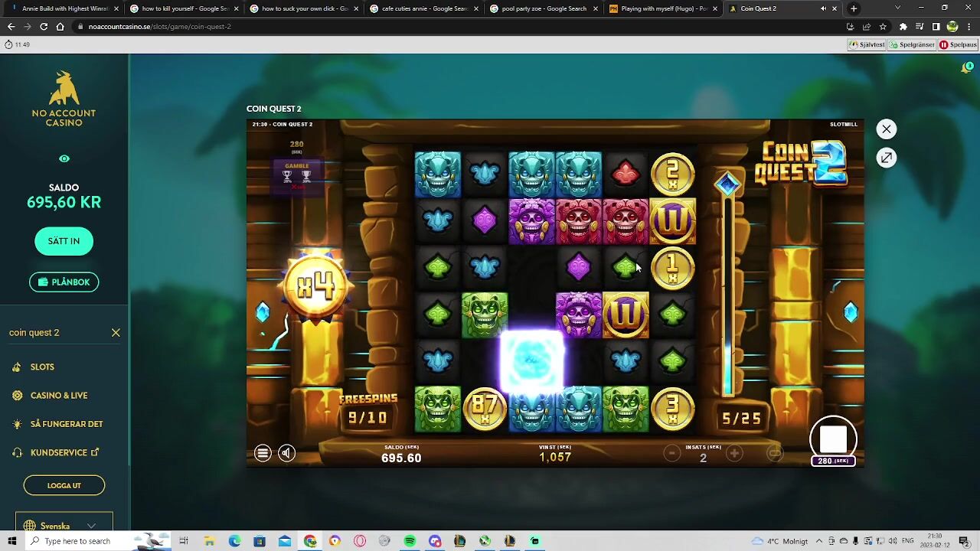This screenshot has height=551, width=980.
Task: Show hidden system tray icons
Action: click(x=822, y=541)
